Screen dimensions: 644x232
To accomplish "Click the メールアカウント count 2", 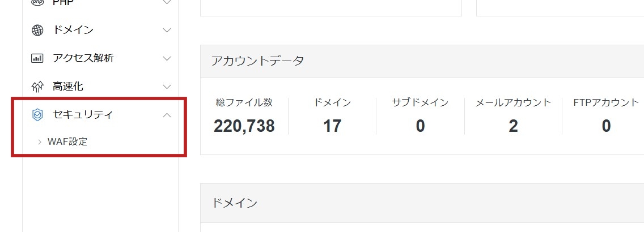I will coord(513,126).
